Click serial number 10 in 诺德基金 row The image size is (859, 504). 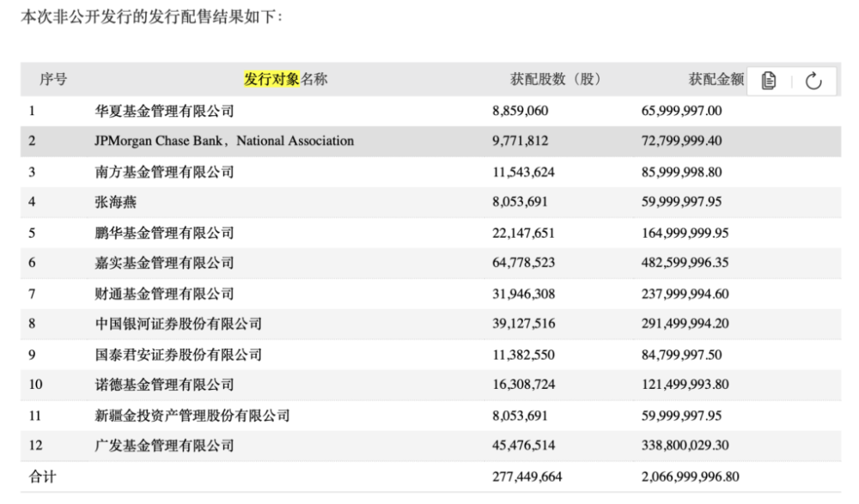(35, 385)
